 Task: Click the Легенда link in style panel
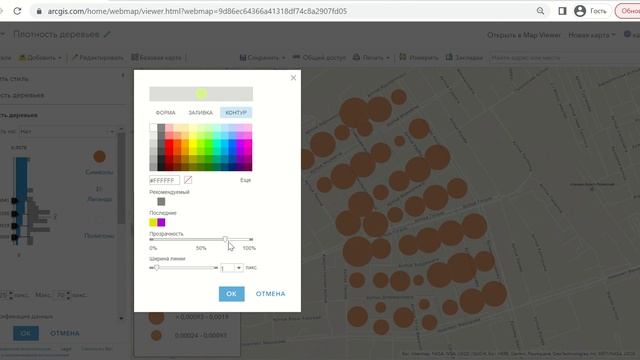[x=100, y=199]
